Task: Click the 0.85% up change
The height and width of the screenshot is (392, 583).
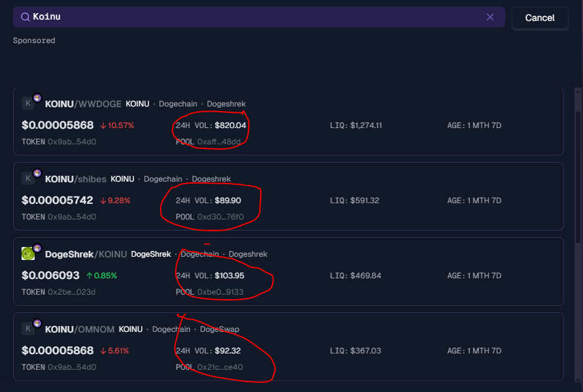Action: pyautogui.click(x=101, y=276)
